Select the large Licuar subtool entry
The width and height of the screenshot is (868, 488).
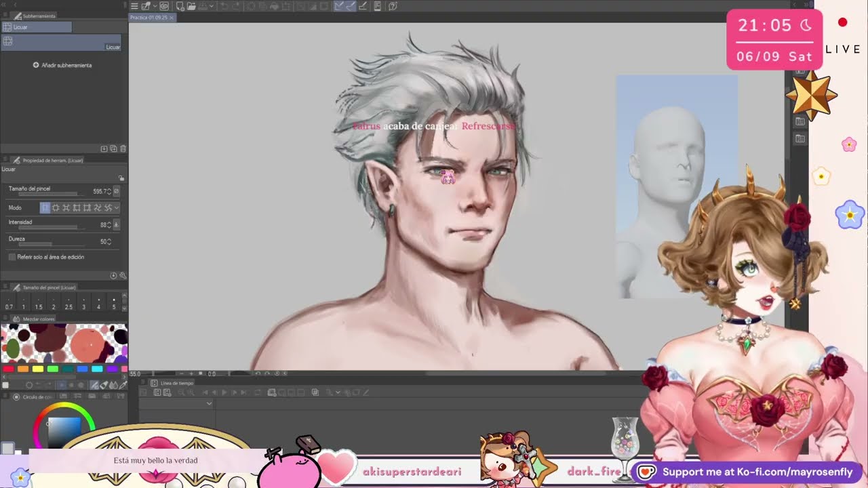click(x=61, y=43)
